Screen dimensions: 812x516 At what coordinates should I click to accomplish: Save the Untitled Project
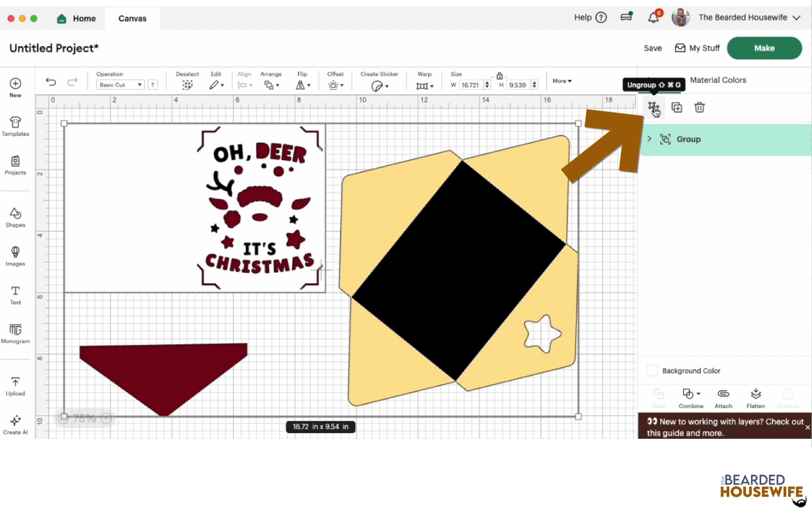coord(652,48)
